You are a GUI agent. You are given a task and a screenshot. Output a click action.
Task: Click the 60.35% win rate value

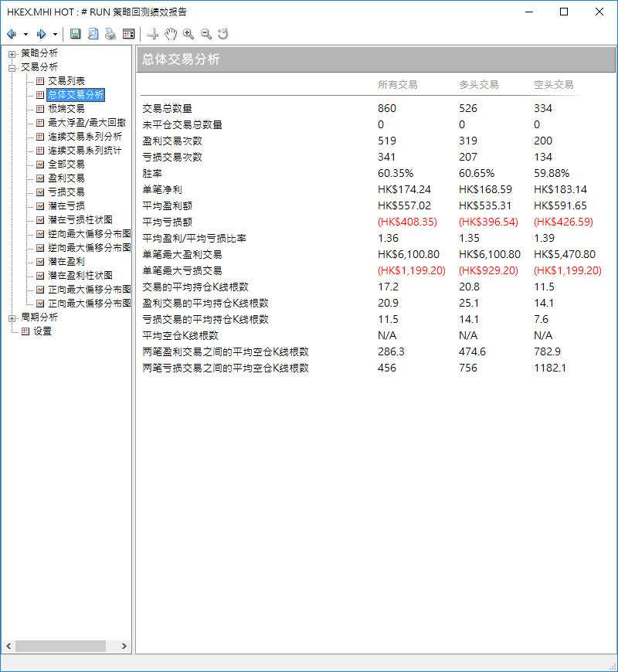click(396, 174)
